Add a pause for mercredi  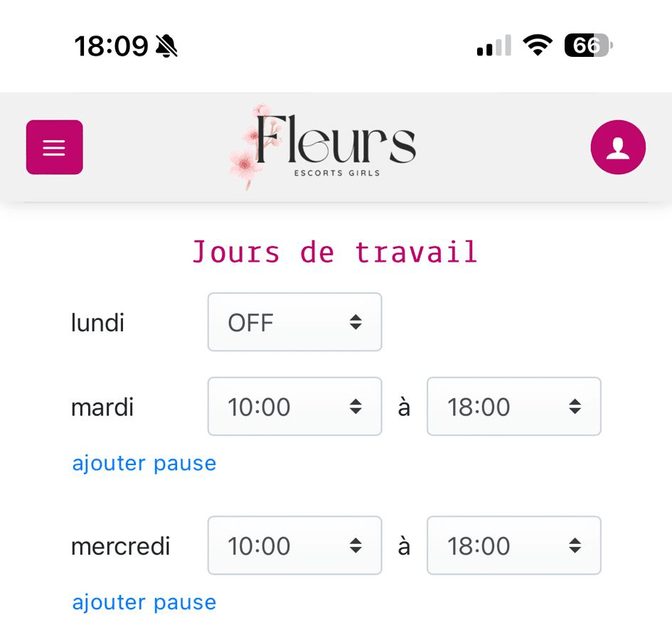(144, 602)
